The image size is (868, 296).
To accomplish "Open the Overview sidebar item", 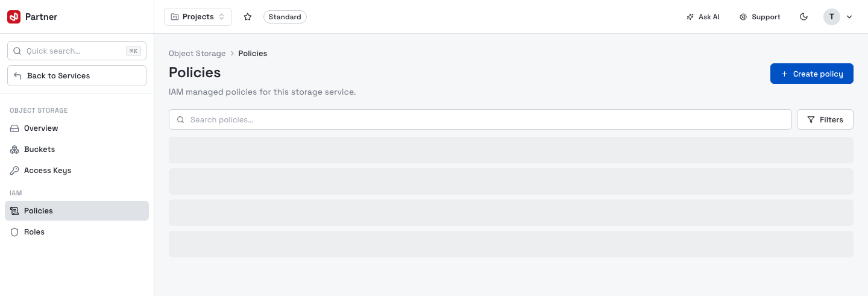I will tap(77, 128).
